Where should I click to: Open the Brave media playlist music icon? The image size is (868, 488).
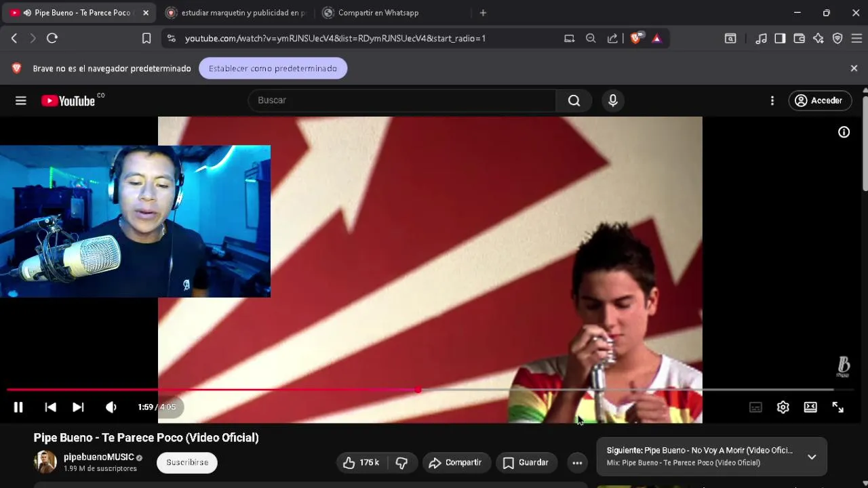pyautogui.click(x=762, y=39)
